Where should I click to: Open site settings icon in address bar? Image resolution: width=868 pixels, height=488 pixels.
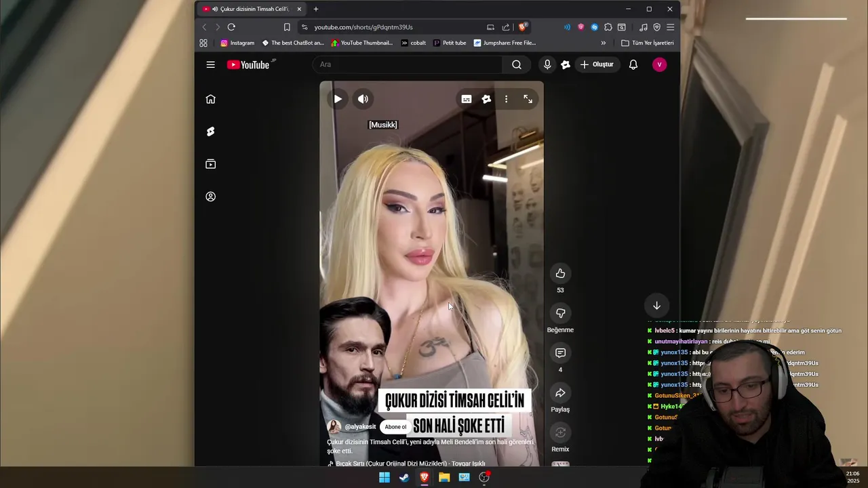click(x=304, y=27)
